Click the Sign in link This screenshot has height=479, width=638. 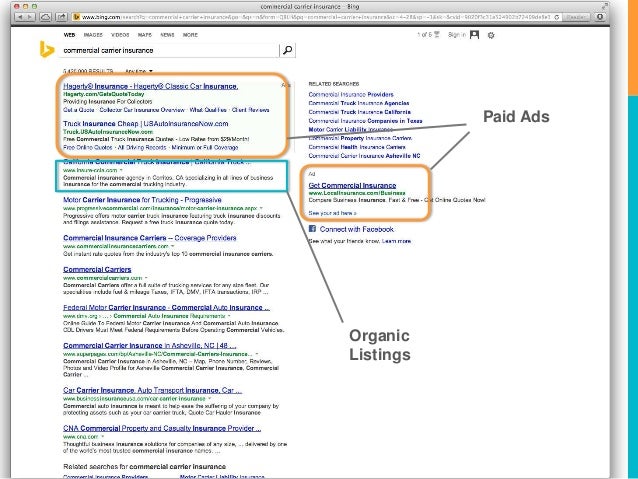click(457, 35)
